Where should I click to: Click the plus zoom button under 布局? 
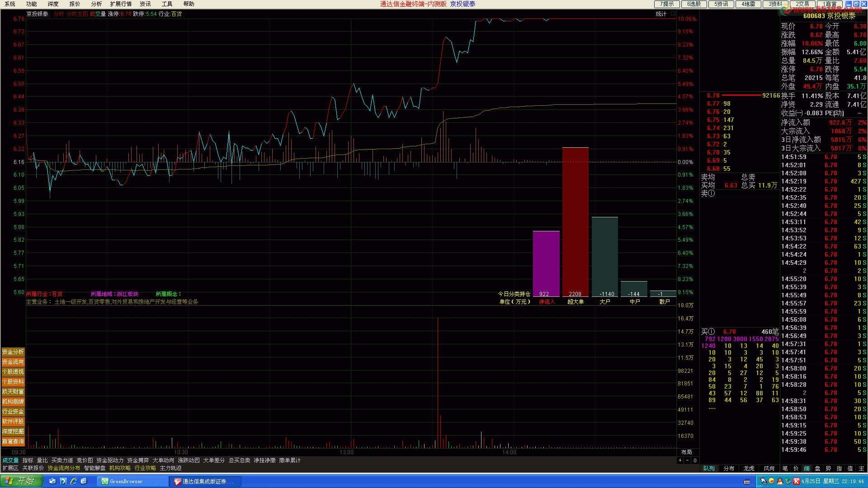pos(680,460)
